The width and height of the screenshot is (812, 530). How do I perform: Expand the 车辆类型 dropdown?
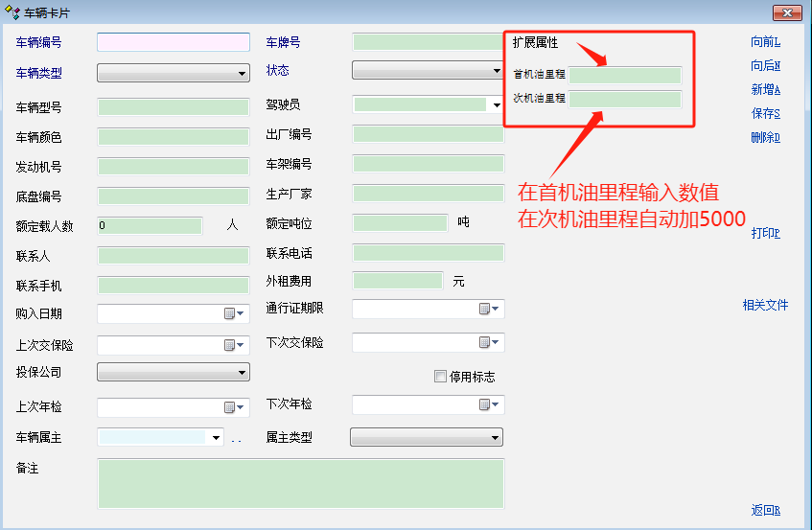tap(242, 73)
